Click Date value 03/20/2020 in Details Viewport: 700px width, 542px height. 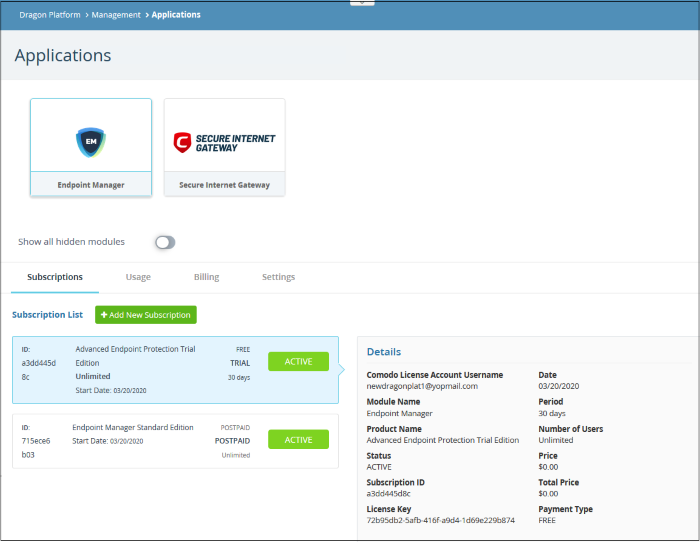pyautogui.click(x=558, y=386)
